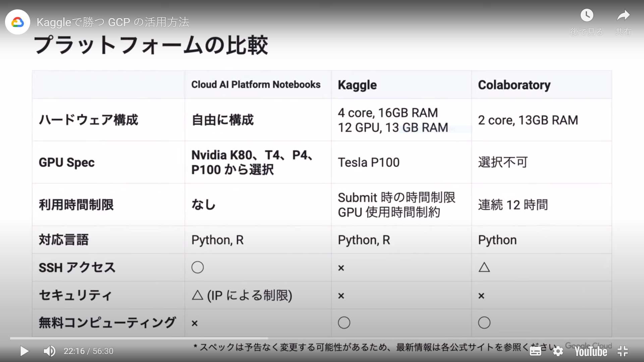Open the video settings gear
The image size is (644, 362).
(558, 351)
